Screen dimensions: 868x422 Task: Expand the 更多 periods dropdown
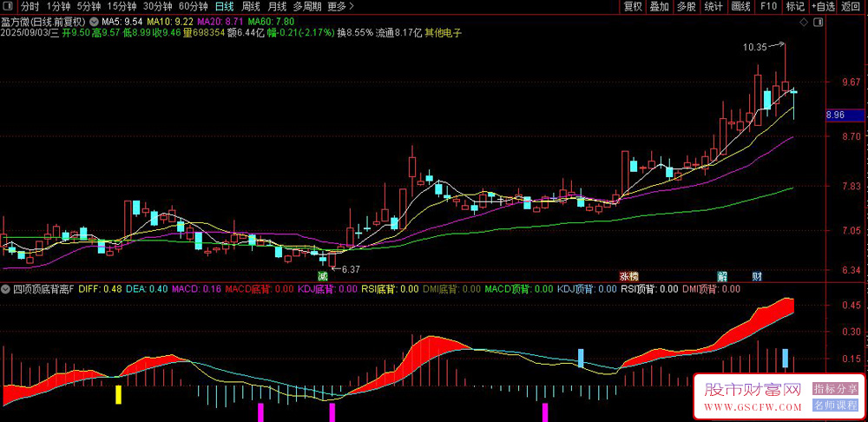[x=340, y=7]
